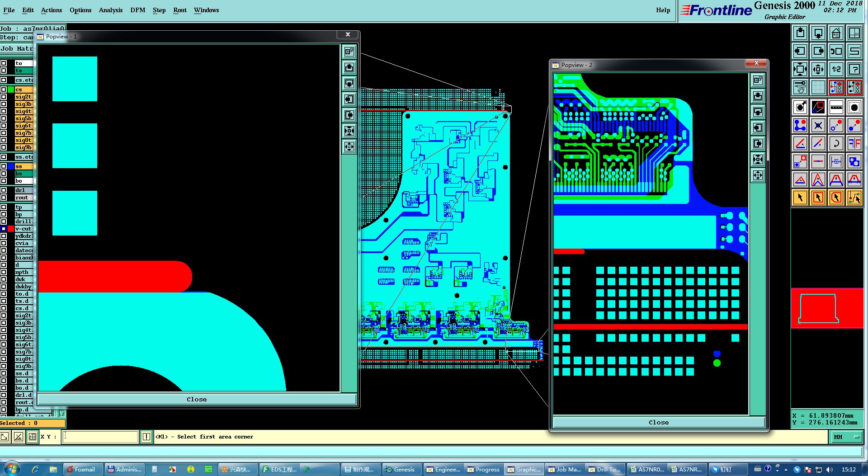Click the 1:2 zoom scale icon
This screenshot has height=476, width=868.
click(836, 69)
